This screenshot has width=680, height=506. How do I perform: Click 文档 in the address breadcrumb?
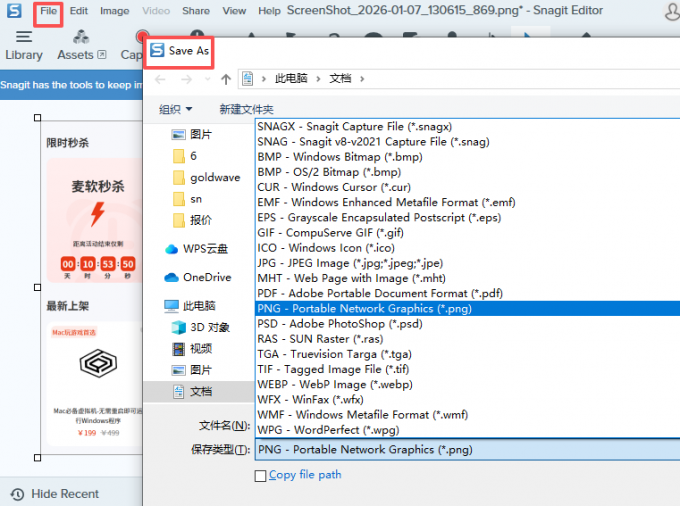pyautogui.click(x=340, y=78)
